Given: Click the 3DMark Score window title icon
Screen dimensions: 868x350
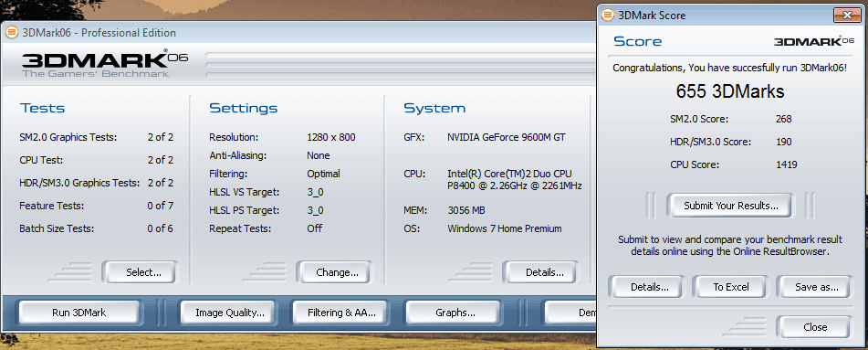Looking at the screenshot, I should (x=608, y=15).
